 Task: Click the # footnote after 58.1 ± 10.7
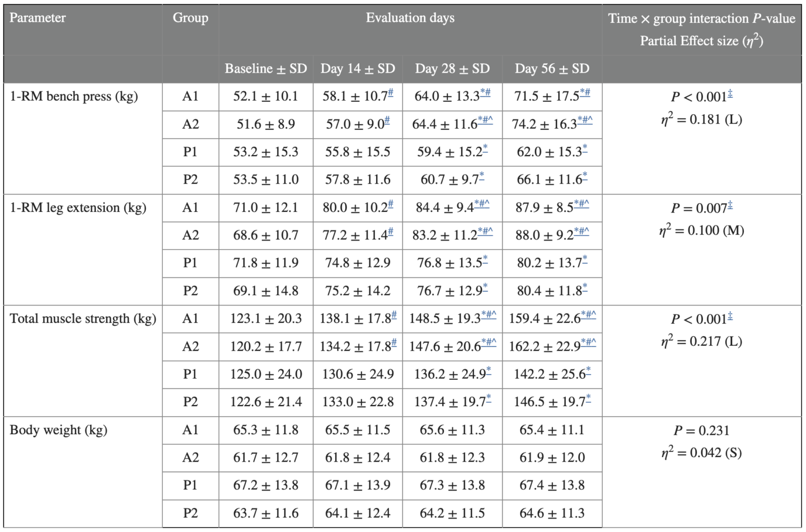pyautogui.click(x=390, y=93)
